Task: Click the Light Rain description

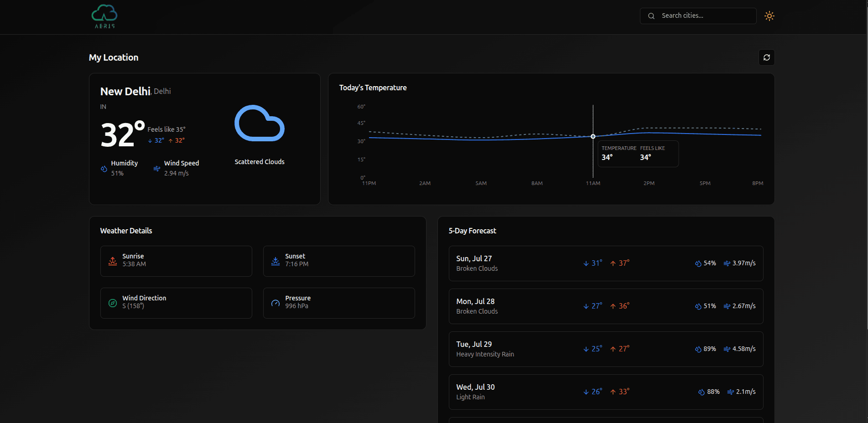Action: pyautogui.click(x=471, y=397)
